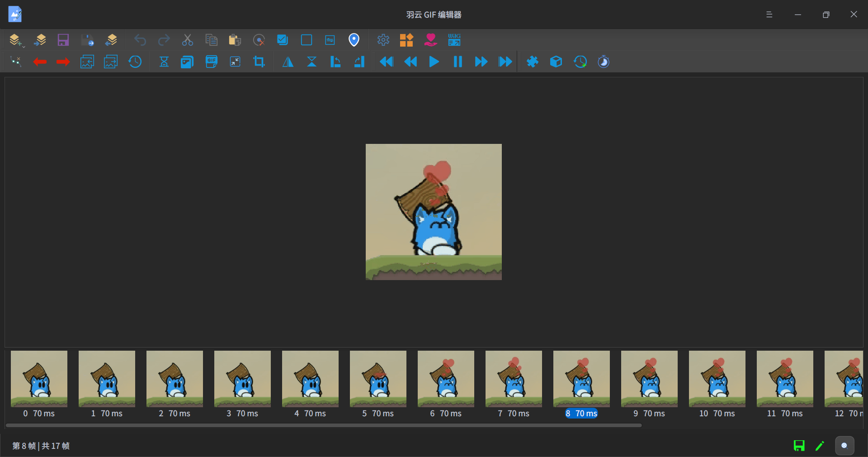868x457 pixels.
Task: Open the plugins puzzle icon
Action: tap(533, 62)
